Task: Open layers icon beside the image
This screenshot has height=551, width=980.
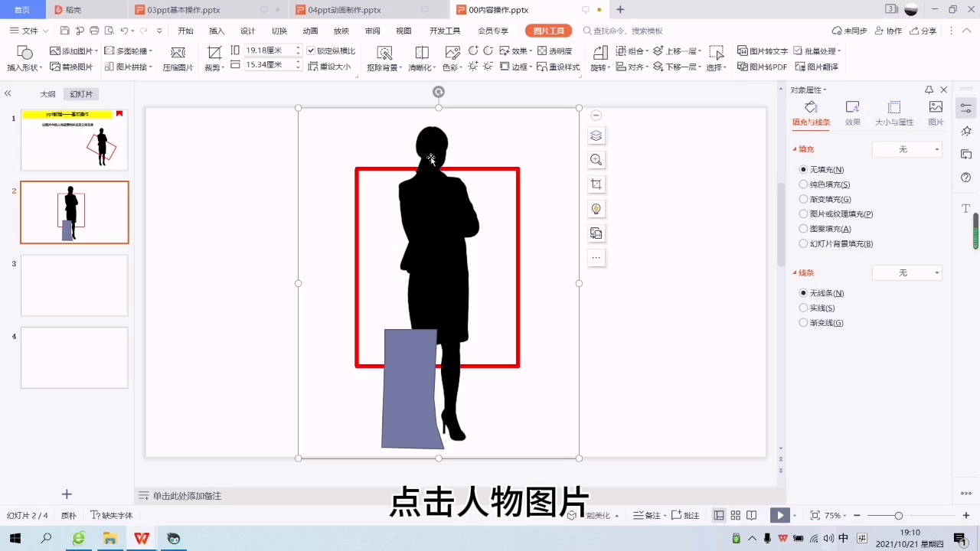Action: pyautogui.click(x=596, y=135)
